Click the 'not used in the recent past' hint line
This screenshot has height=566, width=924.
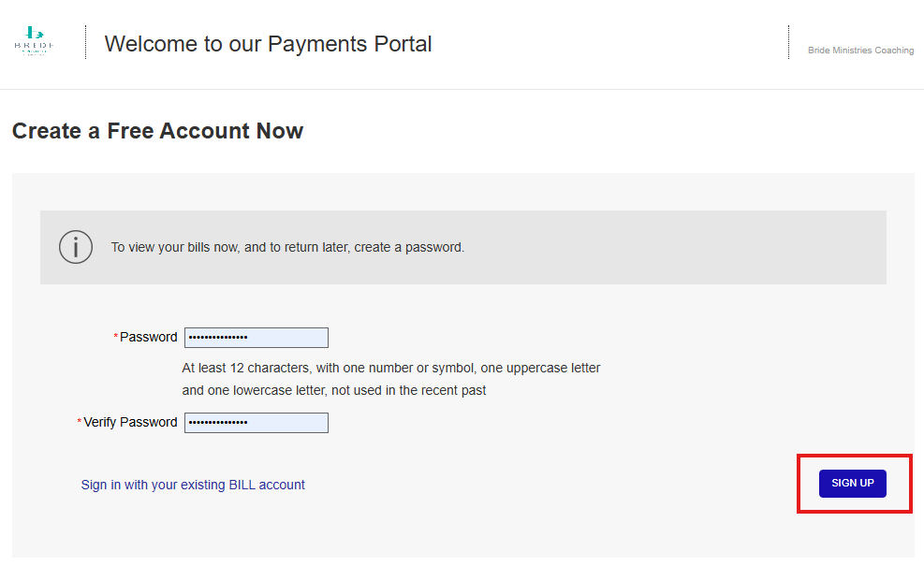click(x=334, y=390)
